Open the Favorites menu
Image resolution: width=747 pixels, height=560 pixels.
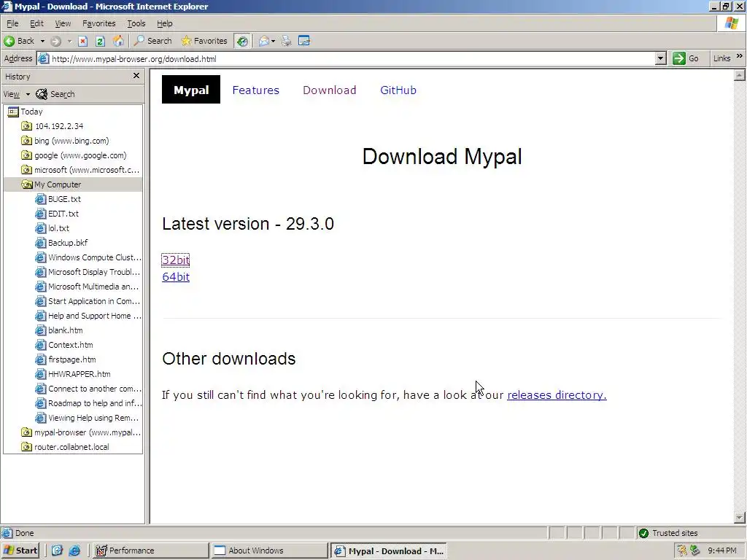pyautogui.click(x=98, y=23)
